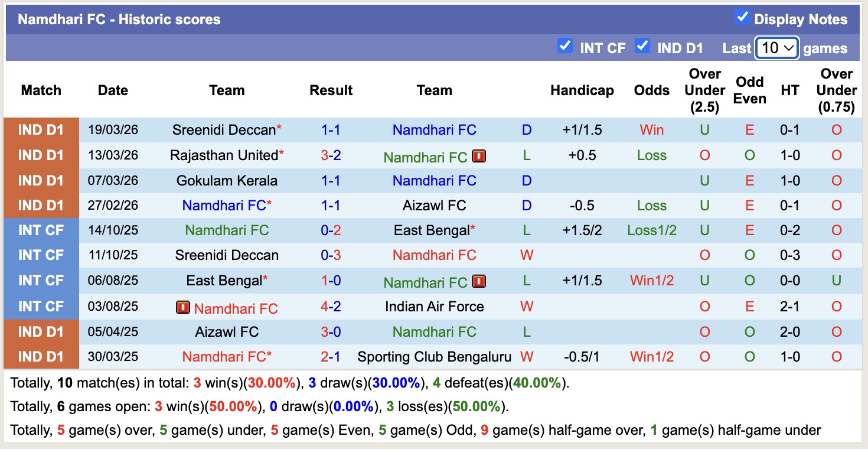Select the INT CF badge on the 14/10/25 East Bengal row
Viewport: 868px width, 449px height.
point(41,230)
